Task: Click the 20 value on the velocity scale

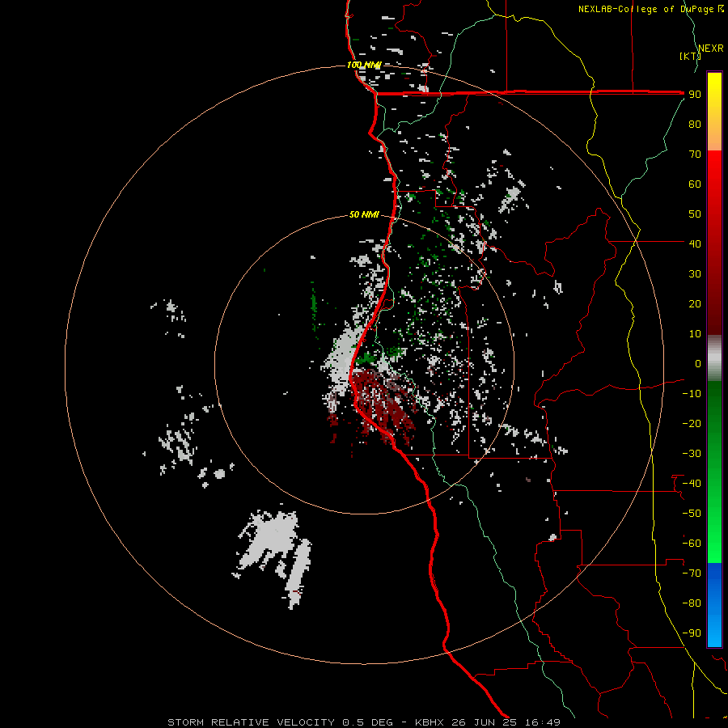Action: point(695,303)
